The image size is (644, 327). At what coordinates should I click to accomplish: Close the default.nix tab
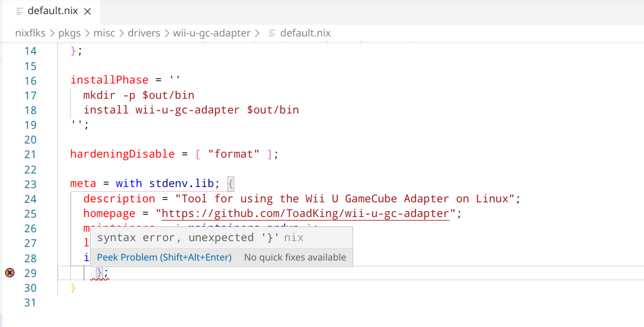tap(88, 12)
